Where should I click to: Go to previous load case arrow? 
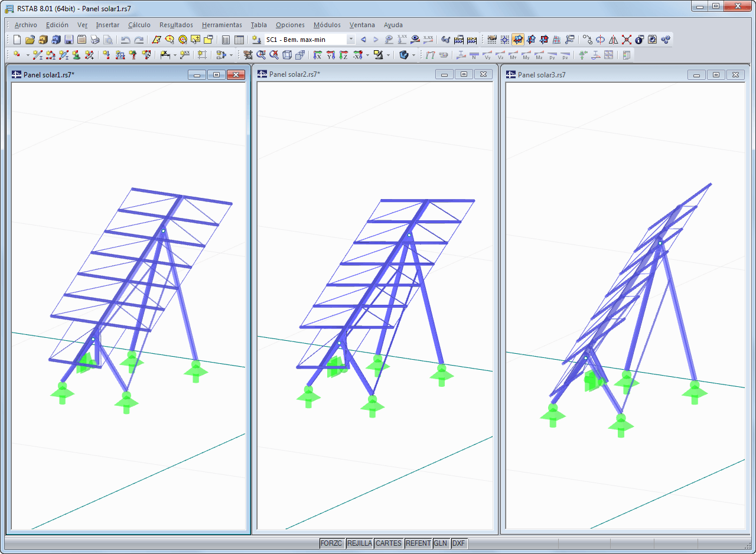(x=363, y=40)
